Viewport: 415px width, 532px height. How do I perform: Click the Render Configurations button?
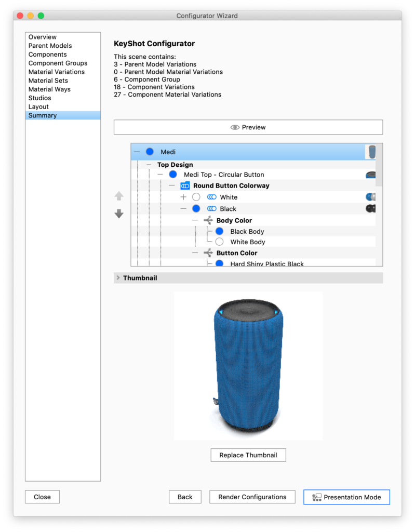[x=252, y=497]
